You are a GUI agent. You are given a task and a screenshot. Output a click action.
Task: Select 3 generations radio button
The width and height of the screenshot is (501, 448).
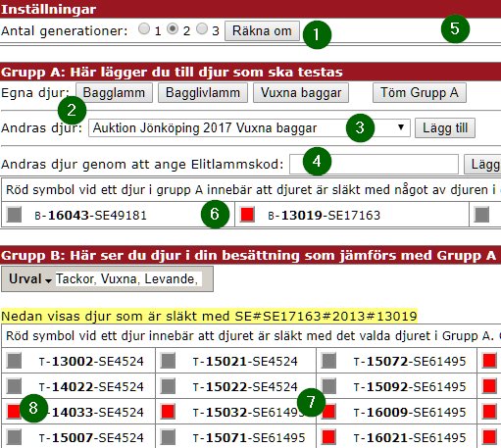(202, 28)
